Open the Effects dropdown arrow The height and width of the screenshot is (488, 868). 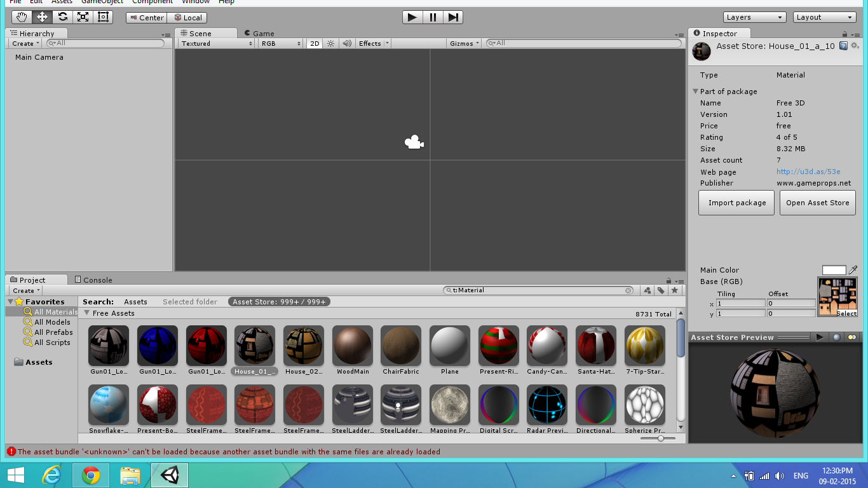(387, 43)
